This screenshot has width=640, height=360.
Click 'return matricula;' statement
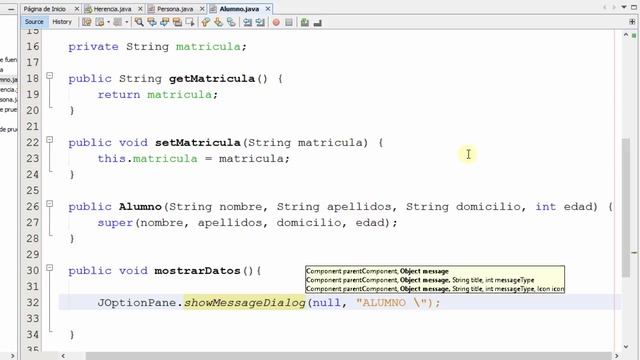tap(158, 95)
